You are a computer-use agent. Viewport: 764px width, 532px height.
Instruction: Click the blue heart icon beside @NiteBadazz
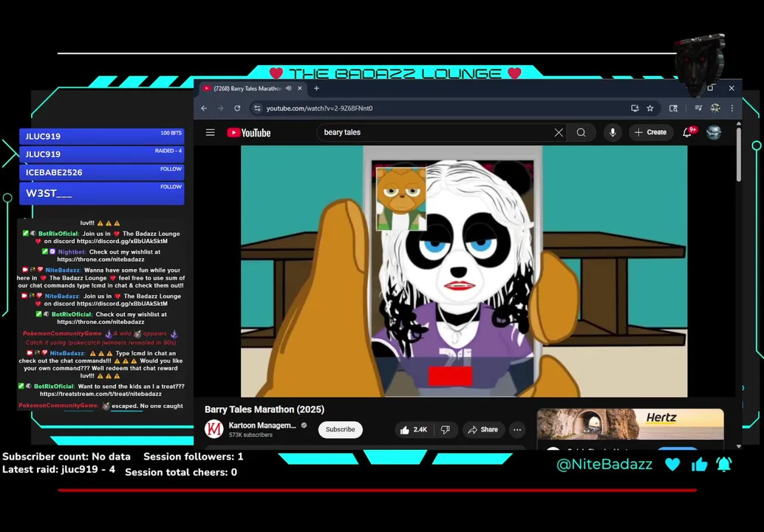[672, 464]
